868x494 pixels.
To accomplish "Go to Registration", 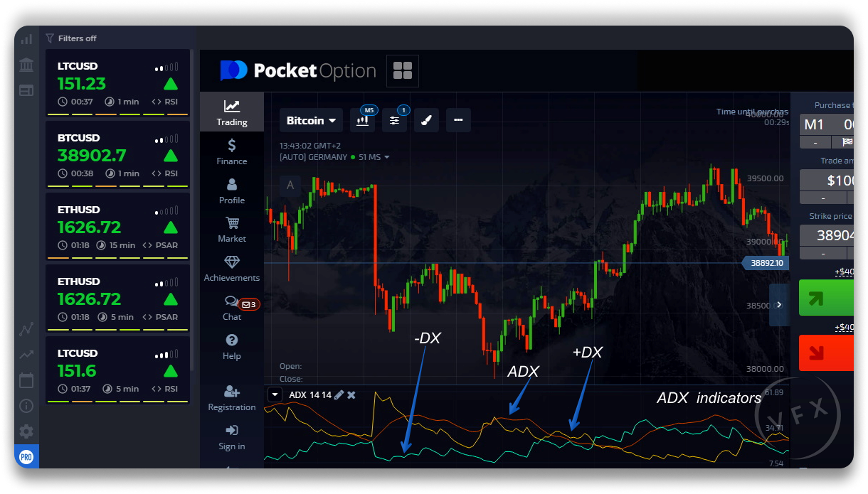I will click(x=232, y=398).
